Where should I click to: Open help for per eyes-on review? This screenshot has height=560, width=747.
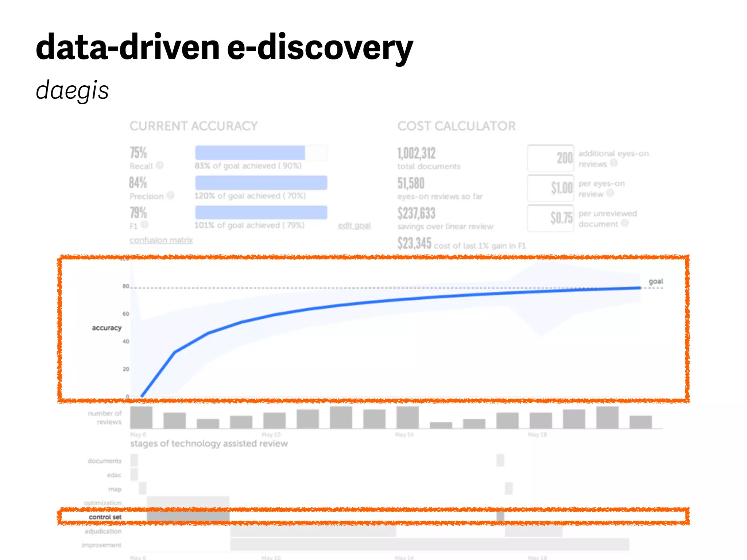pyautogui.click(x=610, y=193)
